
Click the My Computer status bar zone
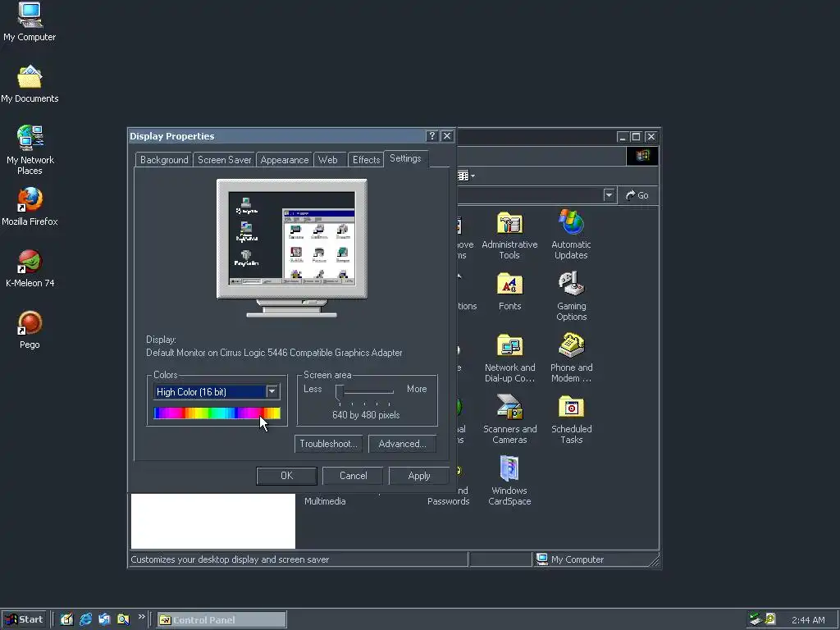pos(595,559)
